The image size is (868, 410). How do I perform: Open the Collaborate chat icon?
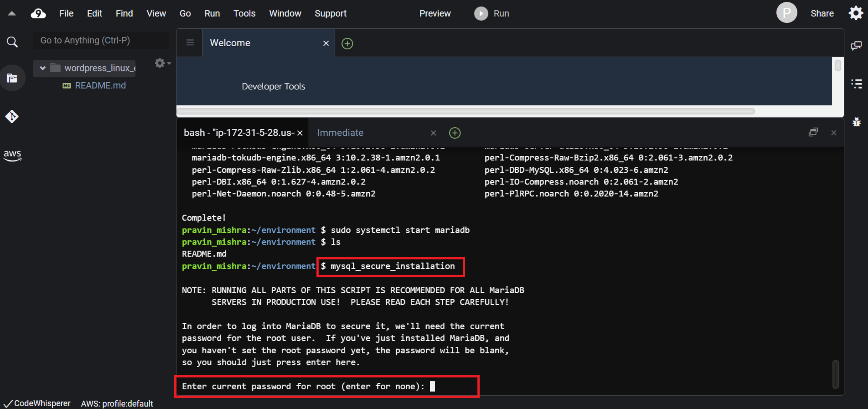[x=856, y=45]
